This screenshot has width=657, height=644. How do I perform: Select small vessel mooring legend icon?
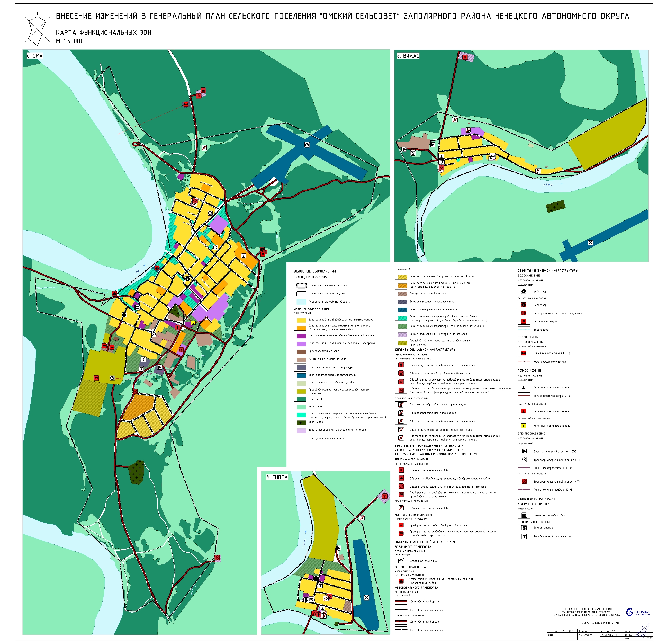[401, 581]
